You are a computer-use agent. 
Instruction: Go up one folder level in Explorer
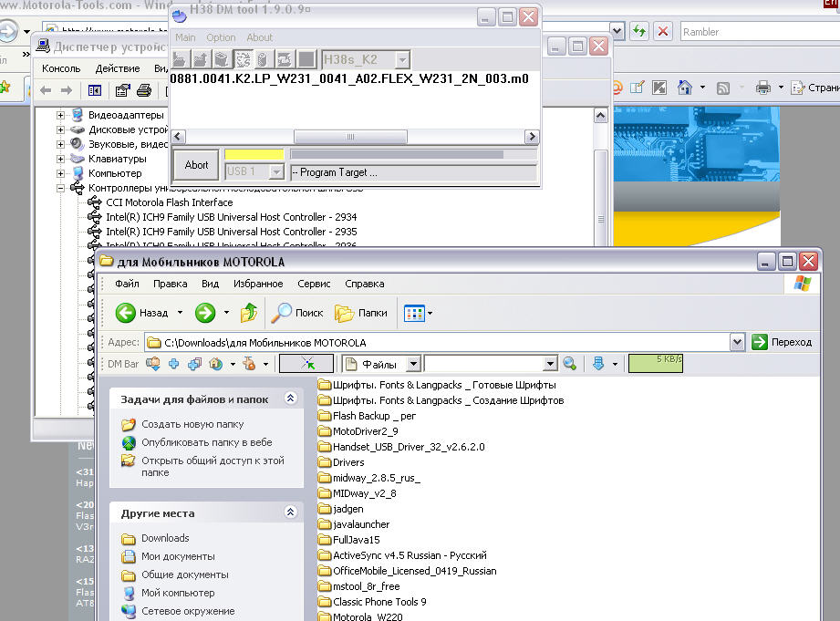[249, 313]
